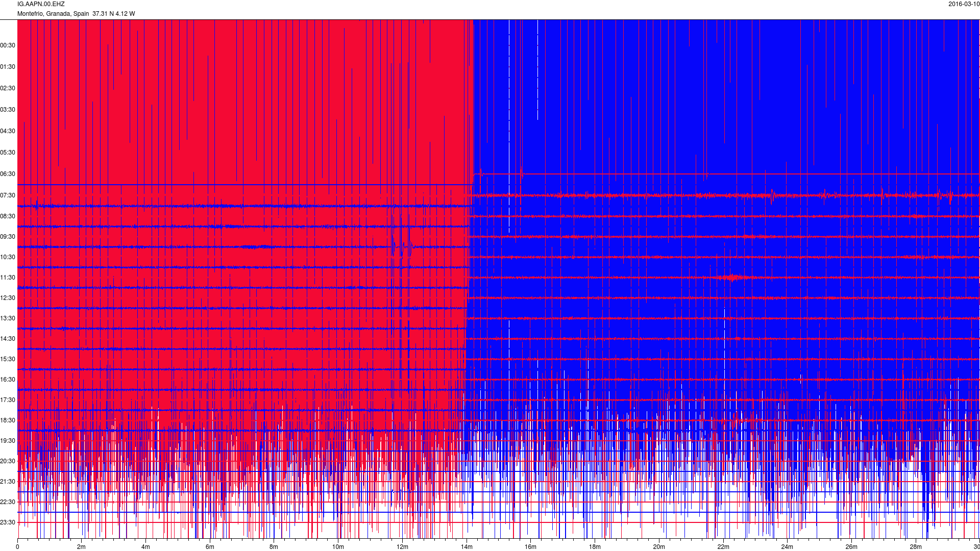
Task: Select the 13:30 time row label
Action: click(x=8, y=318)
